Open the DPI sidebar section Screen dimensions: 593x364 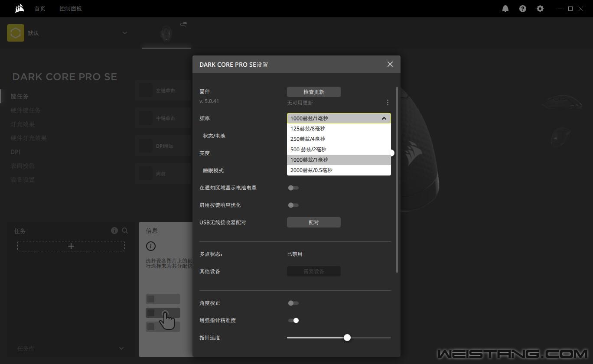(x=16, y=152)
